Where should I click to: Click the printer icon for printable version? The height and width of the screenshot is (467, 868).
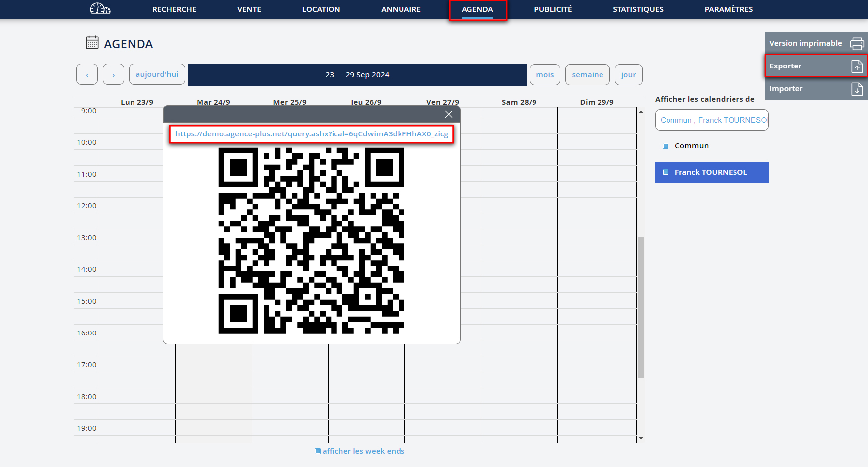[857, 44]
